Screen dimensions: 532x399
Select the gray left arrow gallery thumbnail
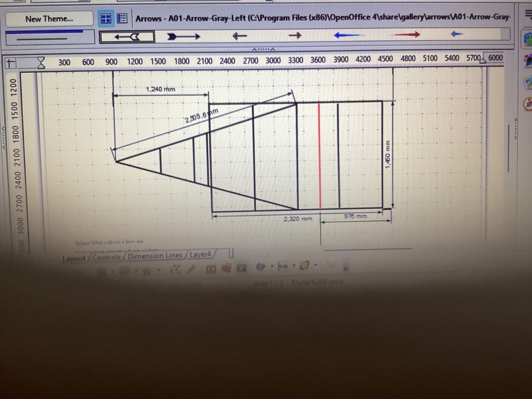pos(127,37)
